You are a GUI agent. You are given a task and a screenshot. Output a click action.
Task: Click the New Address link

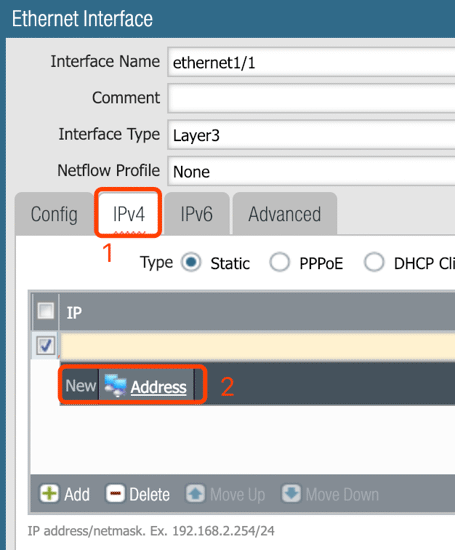coord(159,387)
